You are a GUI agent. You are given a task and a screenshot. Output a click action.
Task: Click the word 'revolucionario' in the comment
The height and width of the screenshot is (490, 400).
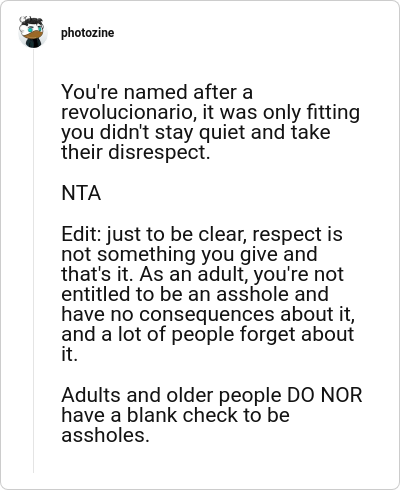tap(127, 112)
